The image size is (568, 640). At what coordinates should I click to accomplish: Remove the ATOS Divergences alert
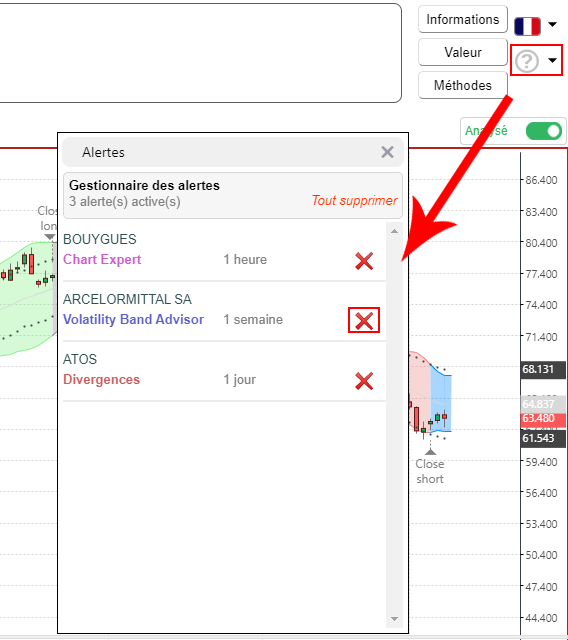pos(364,381)
